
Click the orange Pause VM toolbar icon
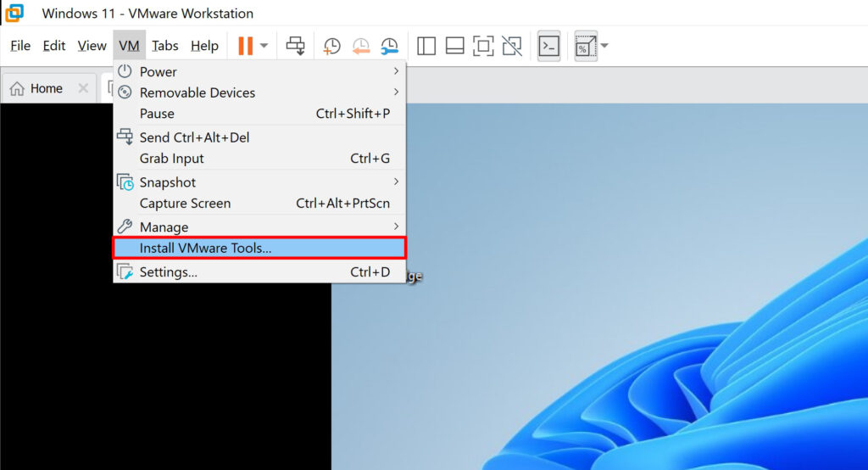[x=245, y=46]
